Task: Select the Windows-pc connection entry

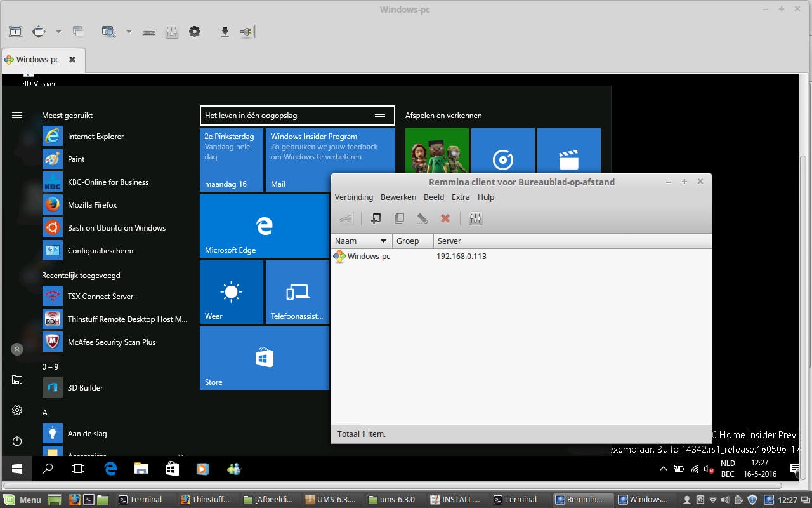Action: 368,257
